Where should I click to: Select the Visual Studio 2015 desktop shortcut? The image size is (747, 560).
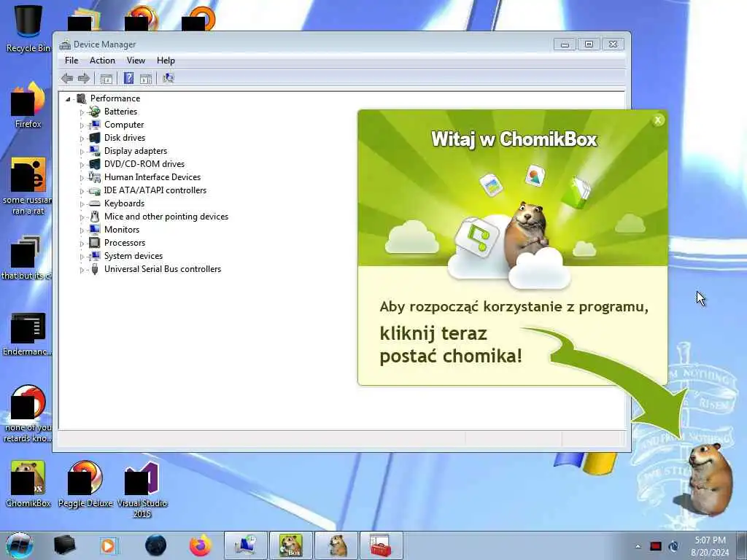coord(142,489)
